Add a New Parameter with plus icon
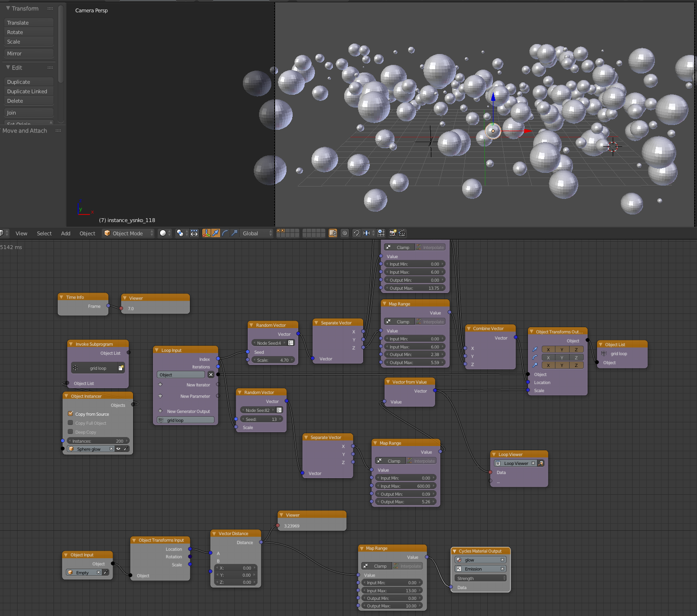The image size is (697, 616). [x=160, y=396]
